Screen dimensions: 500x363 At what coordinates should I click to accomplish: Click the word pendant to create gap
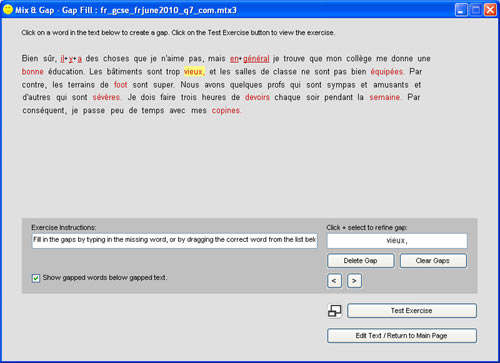click(x=338, y=97)
